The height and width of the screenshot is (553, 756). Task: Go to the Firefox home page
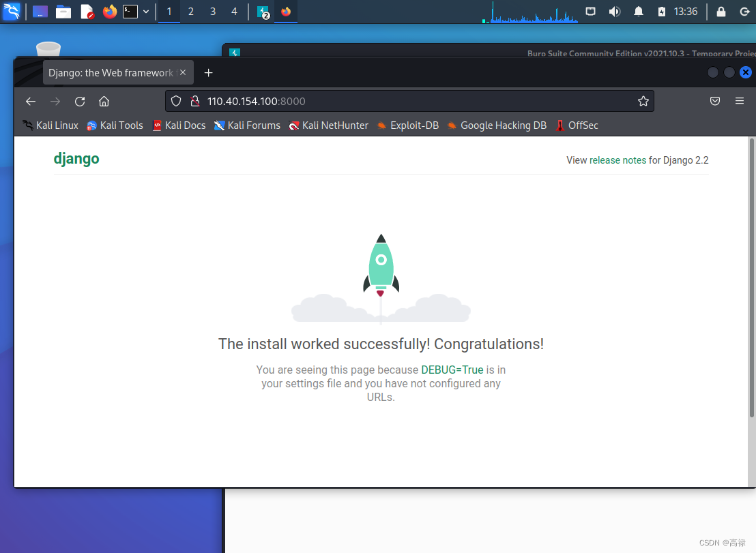coord(104,101)
